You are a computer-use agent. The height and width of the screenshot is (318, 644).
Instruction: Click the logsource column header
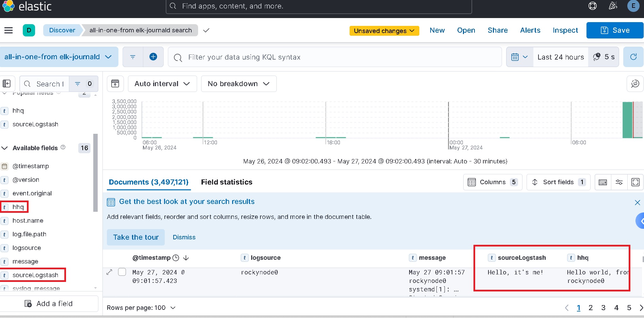coord(266,258)
